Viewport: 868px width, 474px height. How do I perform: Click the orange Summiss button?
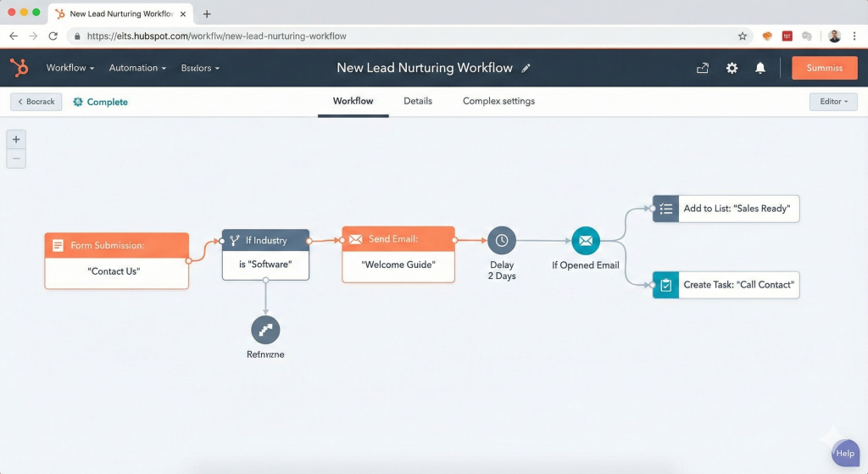(824, 68)
